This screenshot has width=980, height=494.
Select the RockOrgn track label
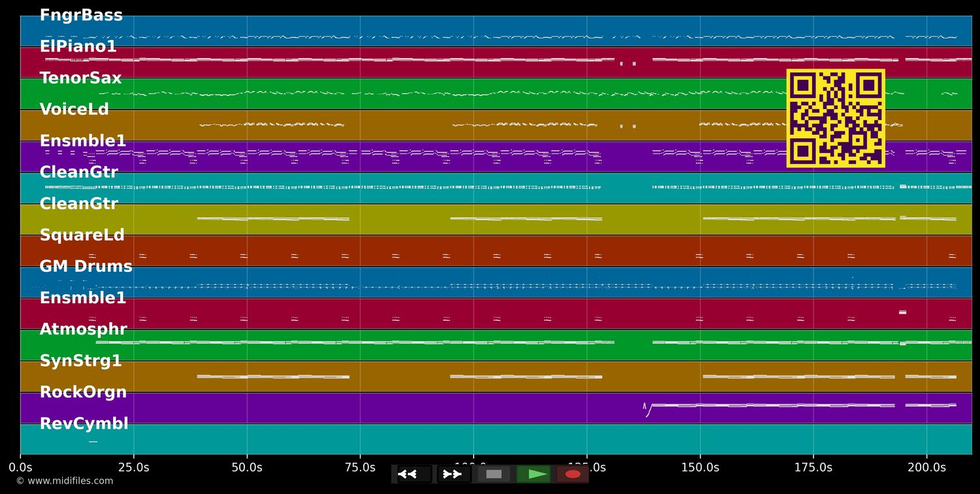click(x=83, y=392)
